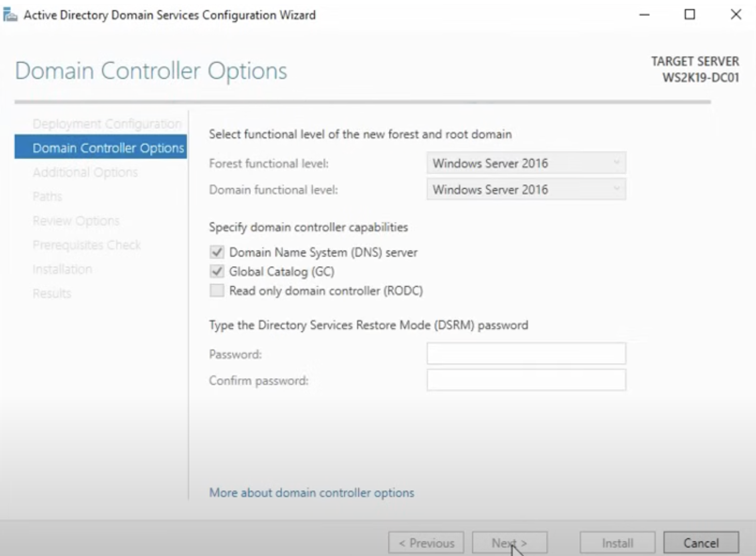The height and width of the screenshot is (556, 756).
Task: Switch to the Installation step
Action: click(63, 269)
